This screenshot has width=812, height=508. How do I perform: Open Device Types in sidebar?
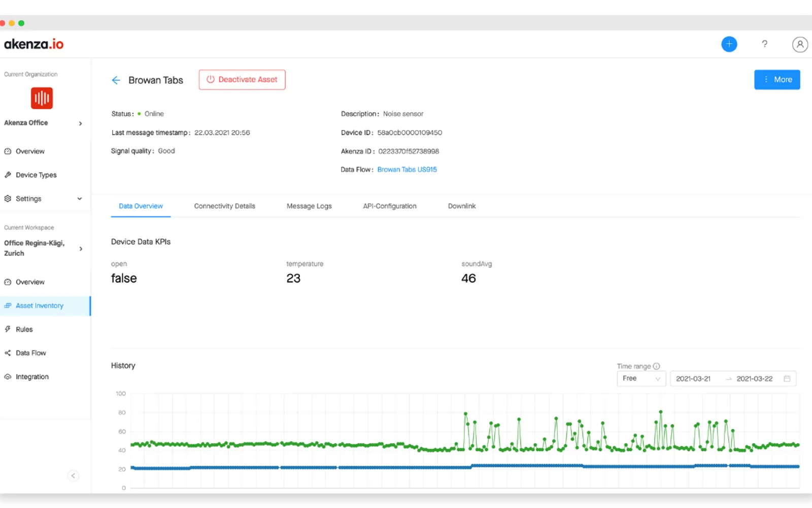36,175
